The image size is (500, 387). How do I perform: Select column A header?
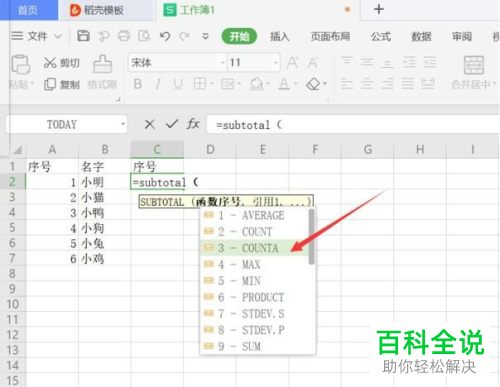(52, 149)
